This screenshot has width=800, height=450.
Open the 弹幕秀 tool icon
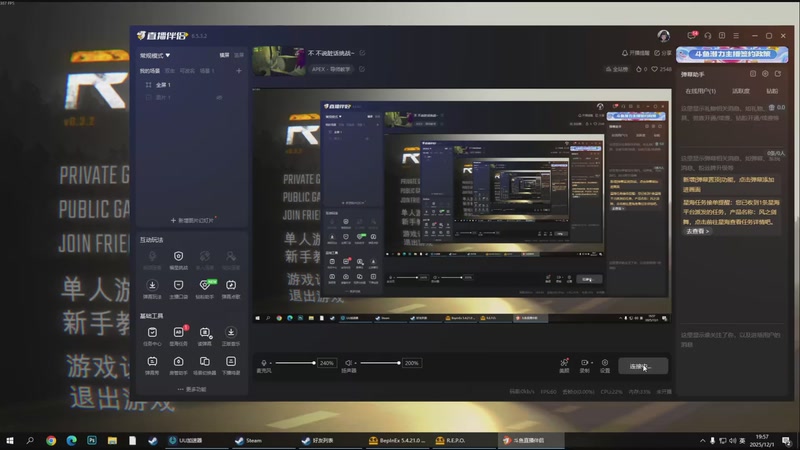[x=152, y=361]
